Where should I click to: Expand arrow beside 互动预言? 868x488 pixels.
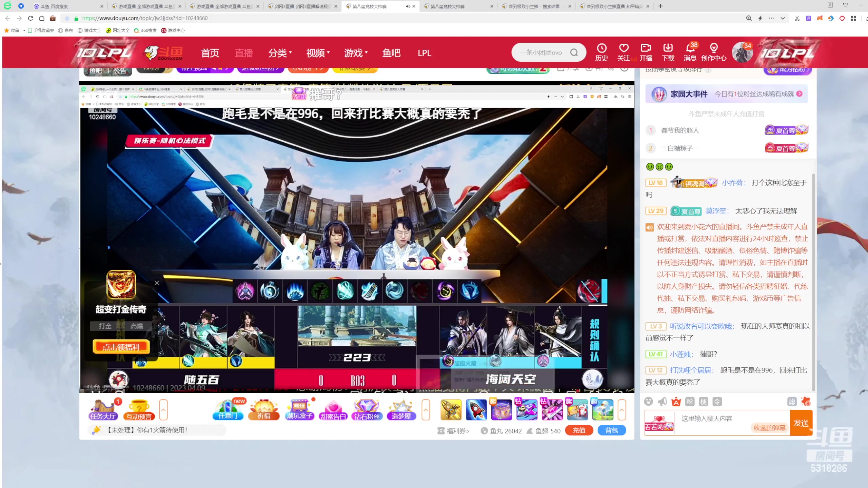163,409
